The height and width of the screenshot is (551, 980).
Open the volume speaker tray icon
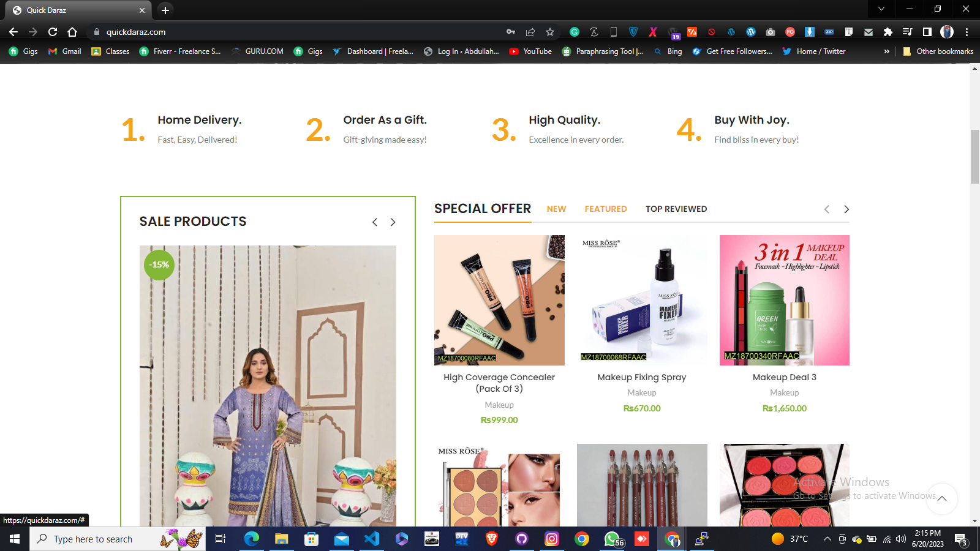[x=901, y=539]
